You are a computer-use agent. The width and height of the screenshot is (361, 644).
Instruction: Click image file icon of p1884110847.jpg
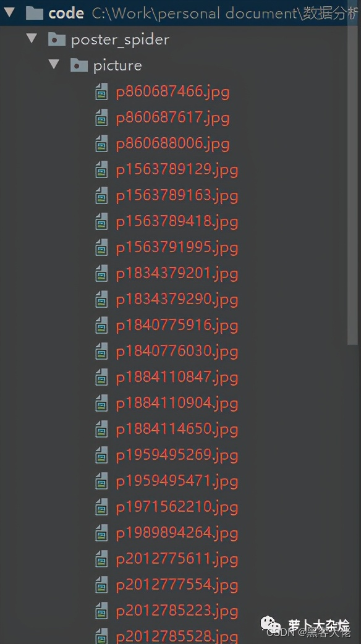pos(101,377)
